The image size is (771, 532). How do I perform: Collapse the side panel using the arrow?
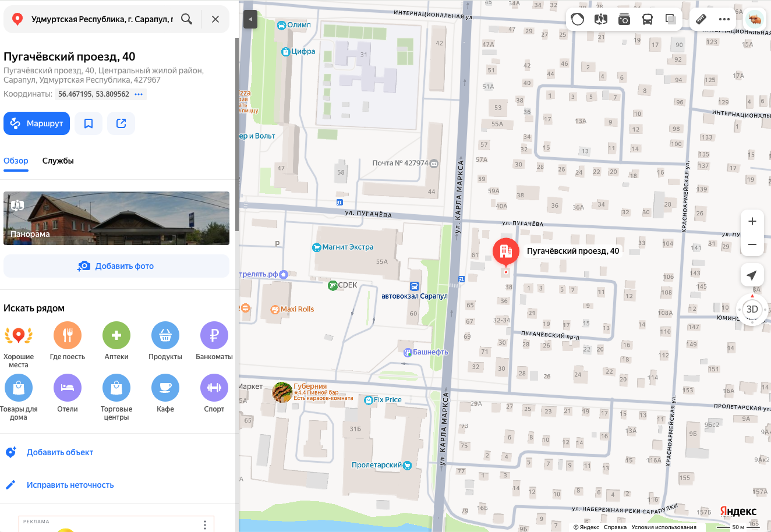(250, 19)
